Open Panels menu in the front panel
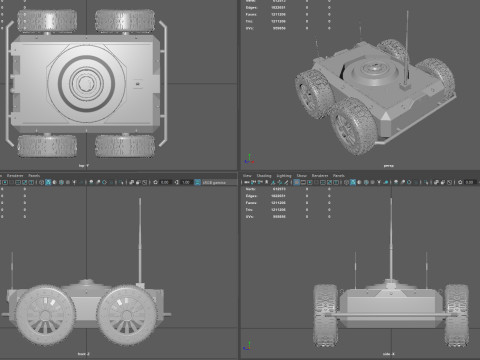Viewport: 480px width, 360px height. (x=34, y=175)
